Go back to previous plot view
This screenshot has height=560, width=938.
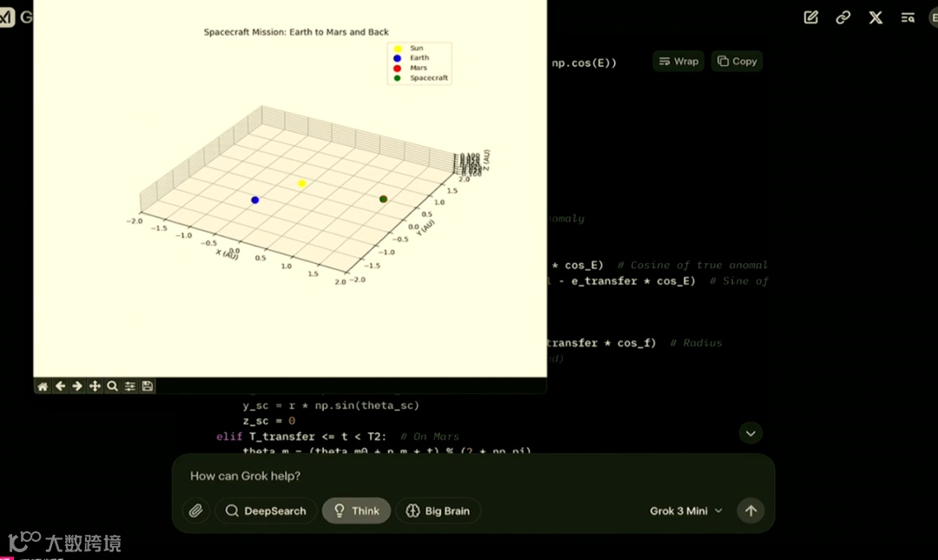[x=61, y=386]
